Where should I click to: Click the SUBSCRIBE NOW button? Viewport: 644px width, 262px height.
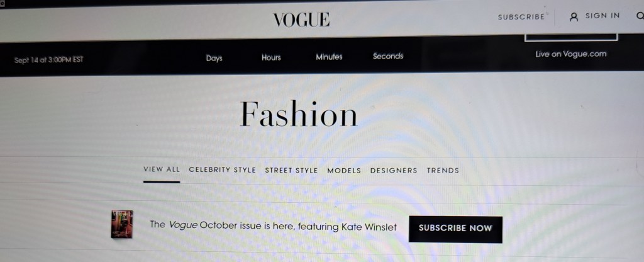(x=455, y=229)
